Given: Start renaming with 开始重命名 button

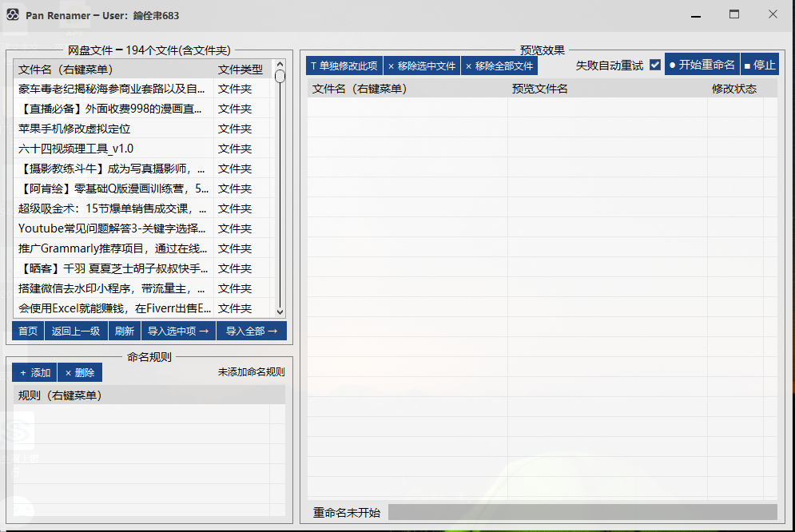Looking at the screenshot, I should coord(702,65).
